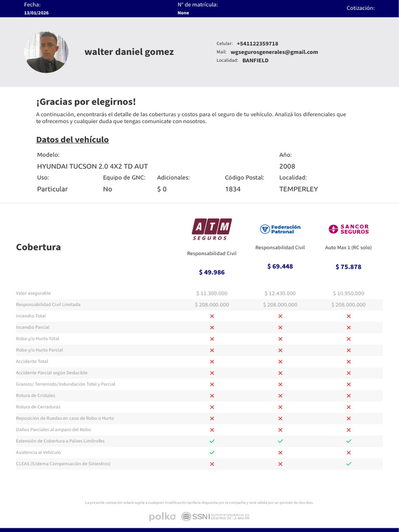Click the Federación Patronal logo
Screen dimensions: 399x532
[280, 229]
